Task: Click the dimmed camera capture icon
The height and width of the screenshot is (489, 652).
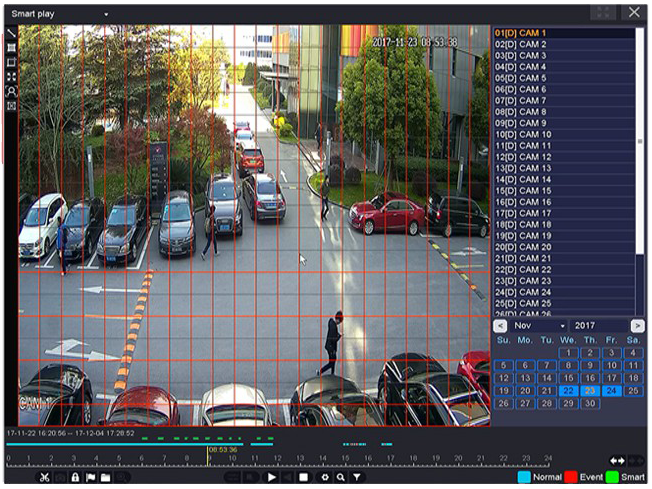Action: point(60,477)
